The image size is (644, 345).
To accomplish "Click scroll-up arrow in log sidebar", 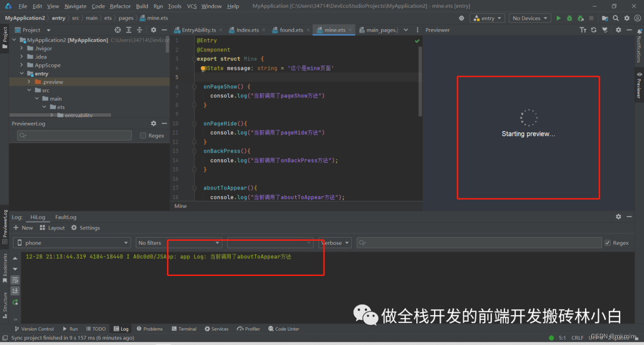I will point(15,259).
